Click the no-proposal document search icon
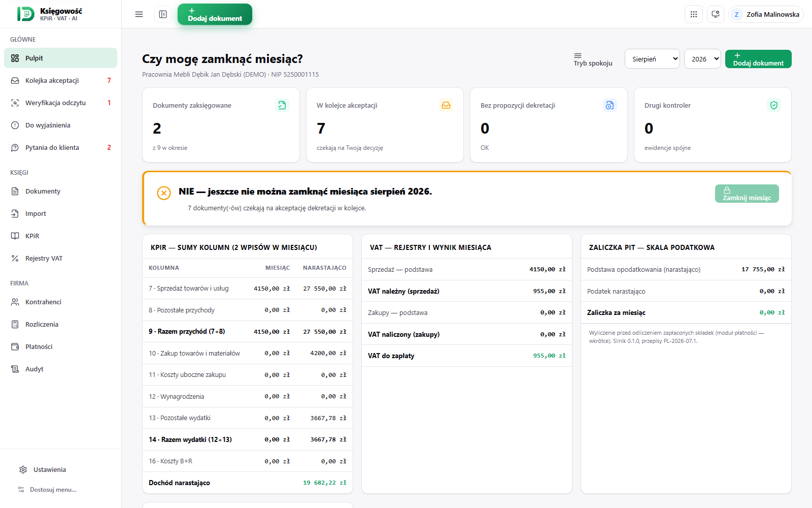Screen dimensions: 812x508 (610, 105)
